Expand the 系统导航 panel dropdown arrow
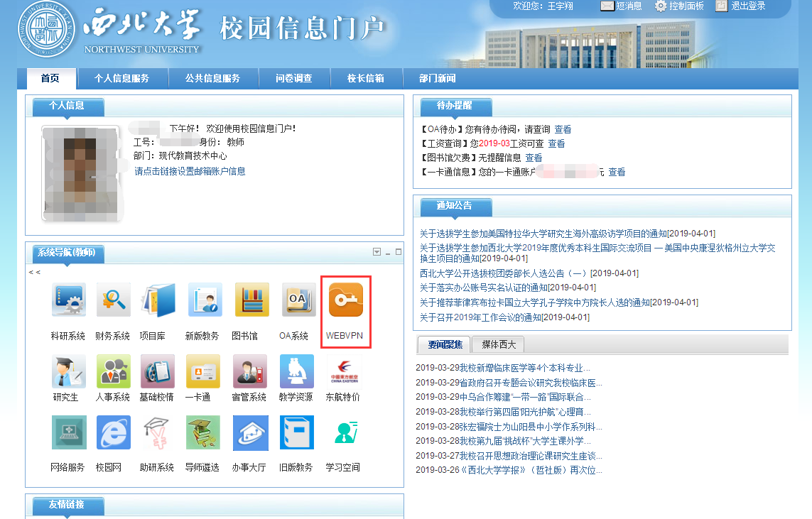Viewport: 812px width, 519px height. pyautogui.click(x=377, y=252)
